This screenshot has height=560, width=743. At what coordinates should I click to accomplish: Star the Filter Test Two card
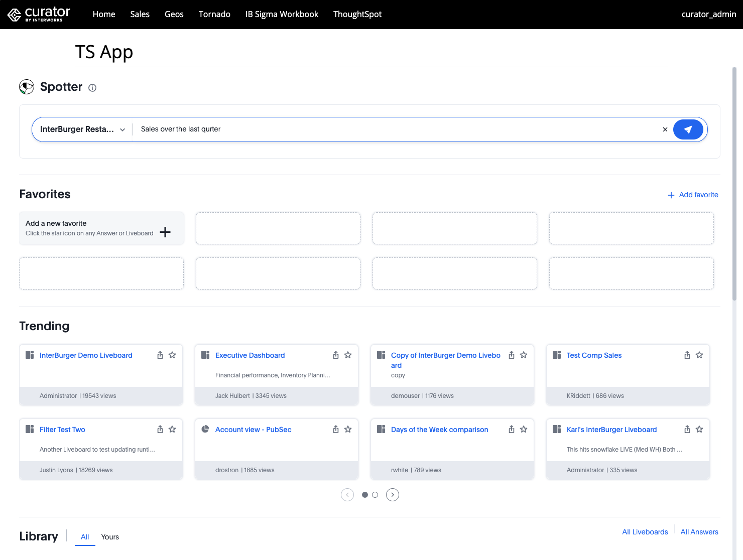coord(172,429)
